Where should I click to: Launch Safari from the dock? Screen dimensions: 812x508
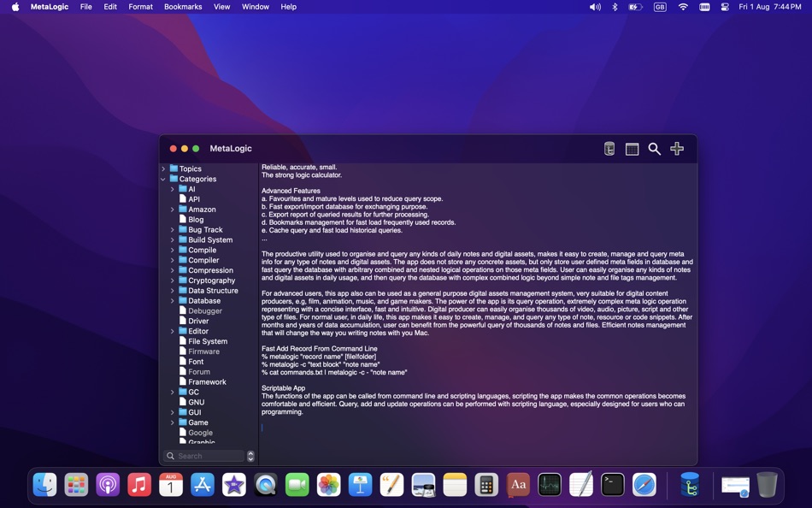[x=644, y=485]
